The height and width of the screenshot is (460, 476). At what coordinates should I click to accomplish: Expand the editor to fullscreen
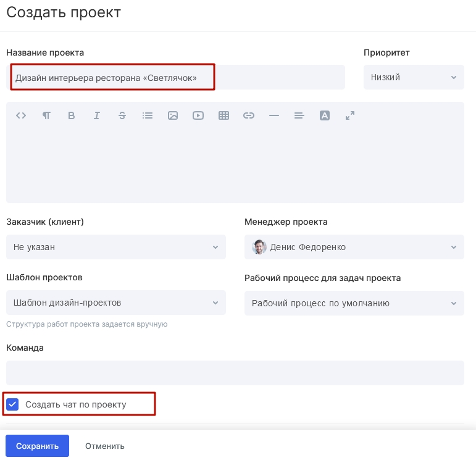pos(350,115)
